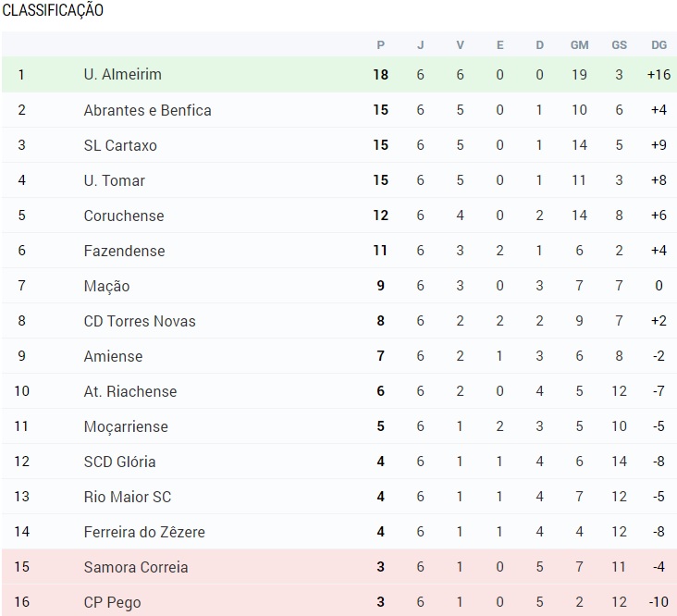The height and width of the screenshot is (616, 677).
Task: Click the DG goal difference header
Action: (x=659, y=45)
